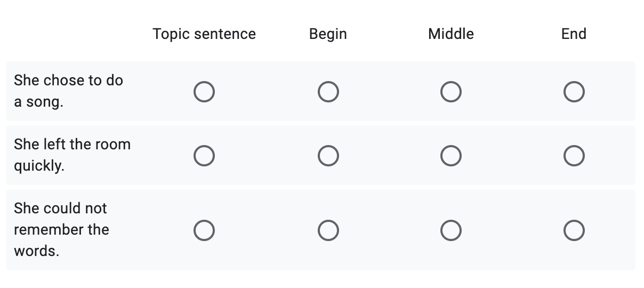Image resolution: width=644 pixels, height=288 pixels.
Task: Select End for 'She chose to do a song'
Action: (x=574, y=92)
